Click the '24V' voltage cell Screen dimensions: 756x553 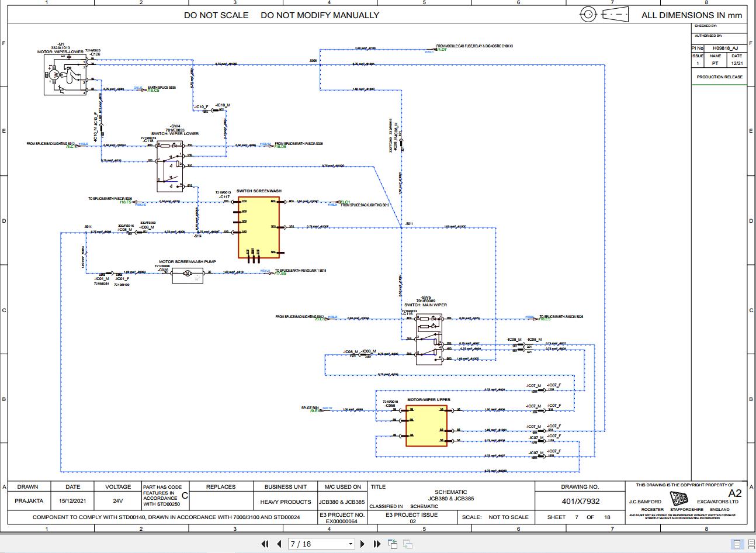pyautogui.click(x=118, y=501)
